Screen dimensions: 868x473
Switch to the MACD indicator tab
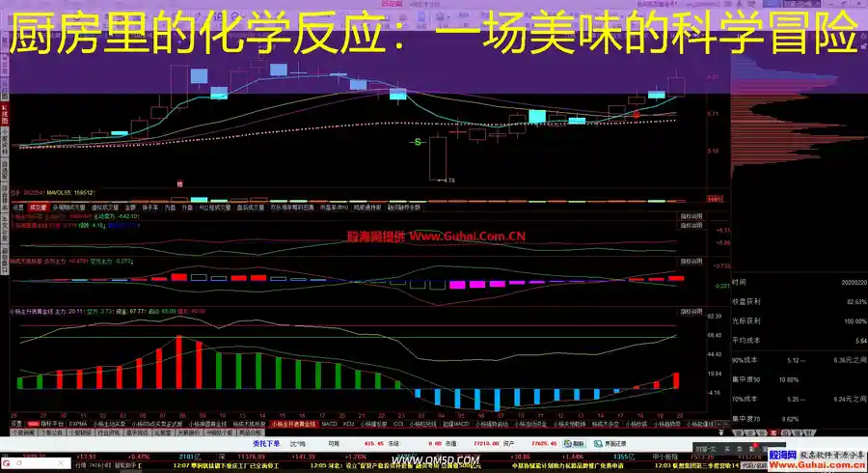(x=330, y=424)
